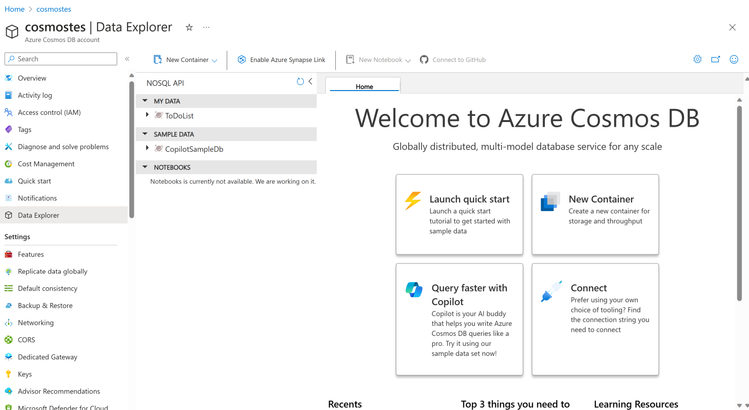Screen dimensions: 749x410
Task: Refresh the NOSQL API resource tree
Action: pos(300,82)
